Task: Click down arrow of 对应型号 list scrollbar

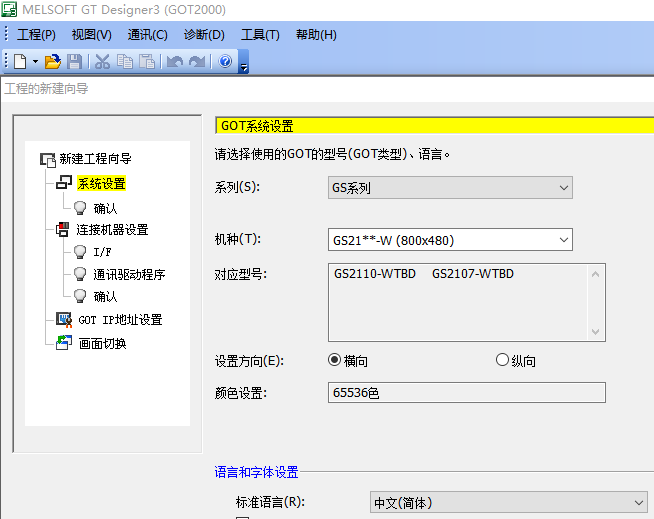Action: [597, 333]
